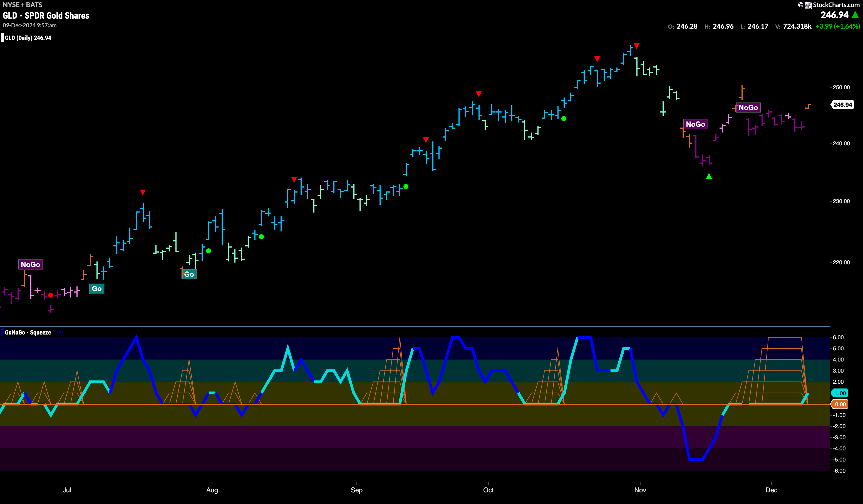The height and width of the screenshot is (504, 863).
Task: Click the 220.00 price axis label
Action: 841,263
